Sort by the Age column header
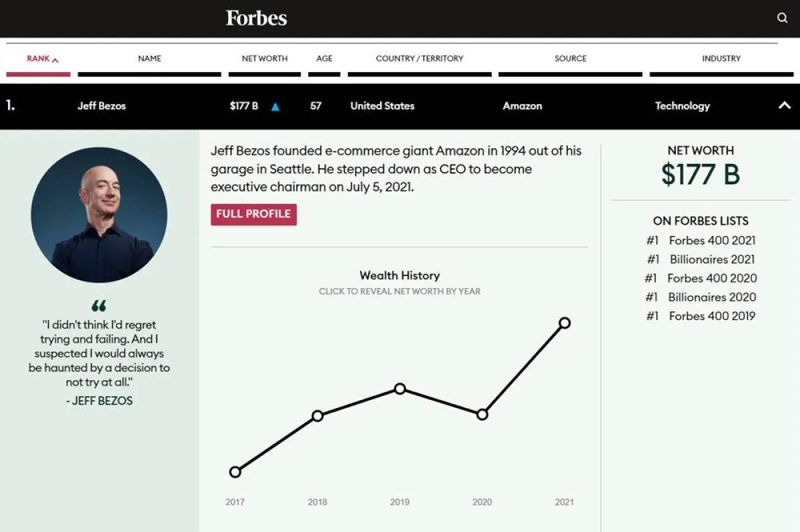Image resolution: width=800 pixels, height=532 pixels. pyautogui.click(x=324, y=59)
